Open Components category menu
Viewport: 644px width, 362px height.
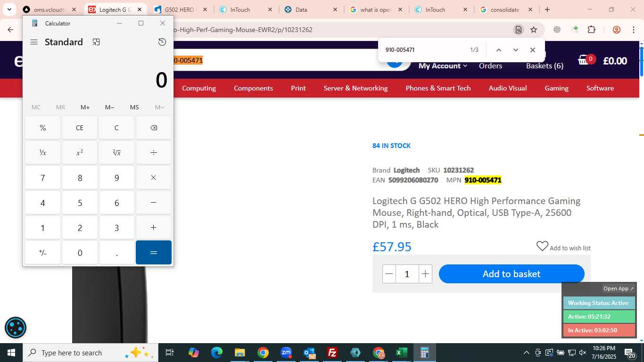coord(253,88)
